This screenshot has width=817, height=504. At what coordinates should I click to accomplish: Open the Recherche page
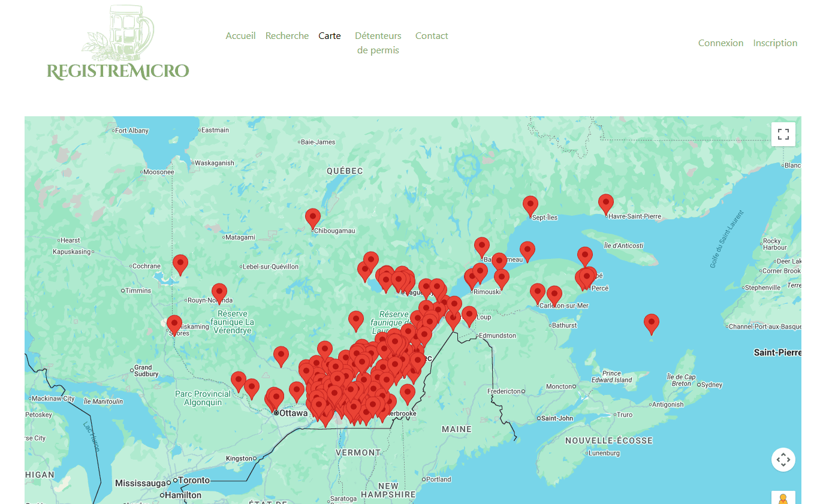point(287,36)
